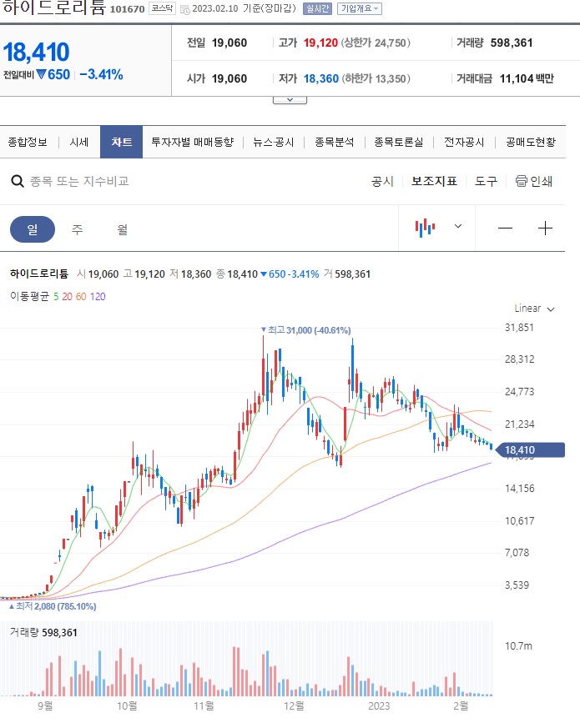Click the printer icon for 인쇄
Viewport: 580px width, 728px height.
click(521, 181)
